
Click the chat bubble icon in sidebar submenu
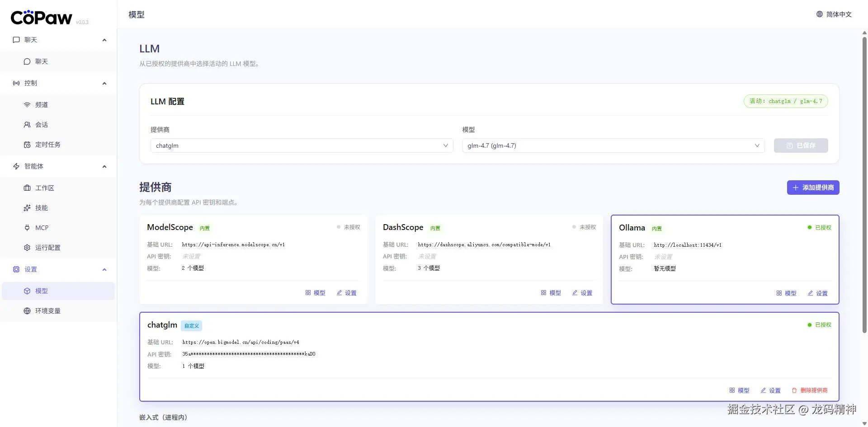27,61
